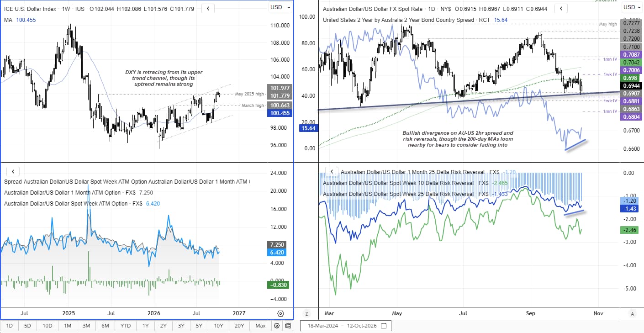Switch to the 6M range
This screenshot has width=644, height=333.
[105, 326]
